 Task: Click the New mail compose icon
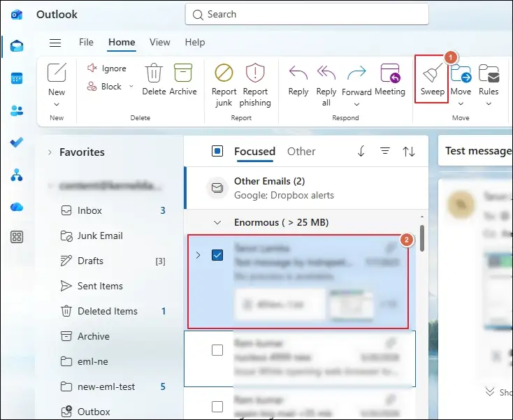point(57,73)
